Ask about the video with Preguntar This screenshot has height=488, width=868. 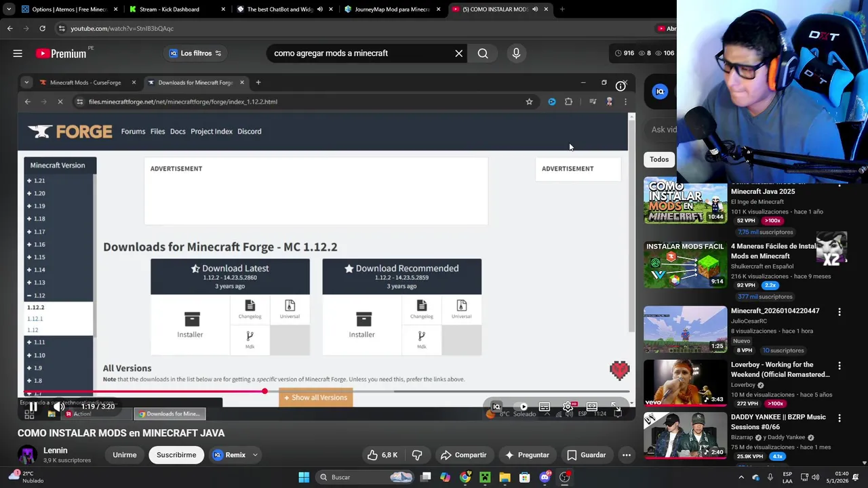[527, 455]
